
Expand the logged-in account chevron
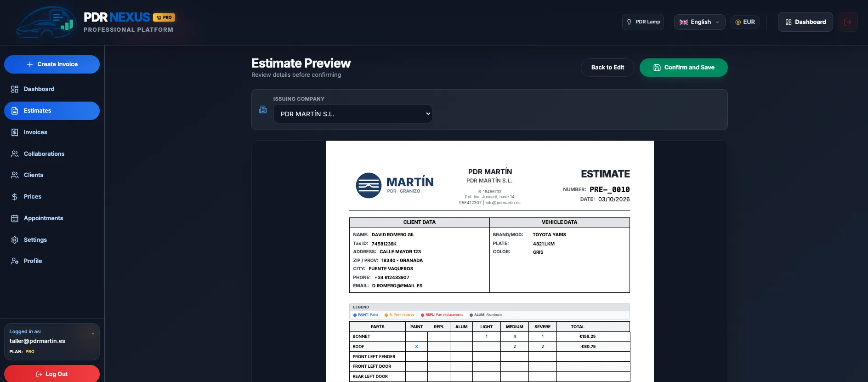(93, 334)
